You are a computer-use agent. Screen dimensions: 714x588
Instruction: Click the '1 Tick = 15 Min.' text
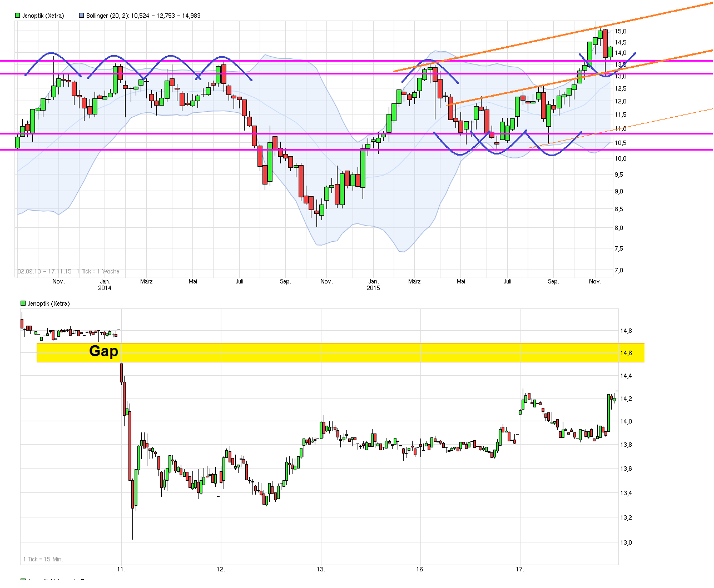pos(43,559)
